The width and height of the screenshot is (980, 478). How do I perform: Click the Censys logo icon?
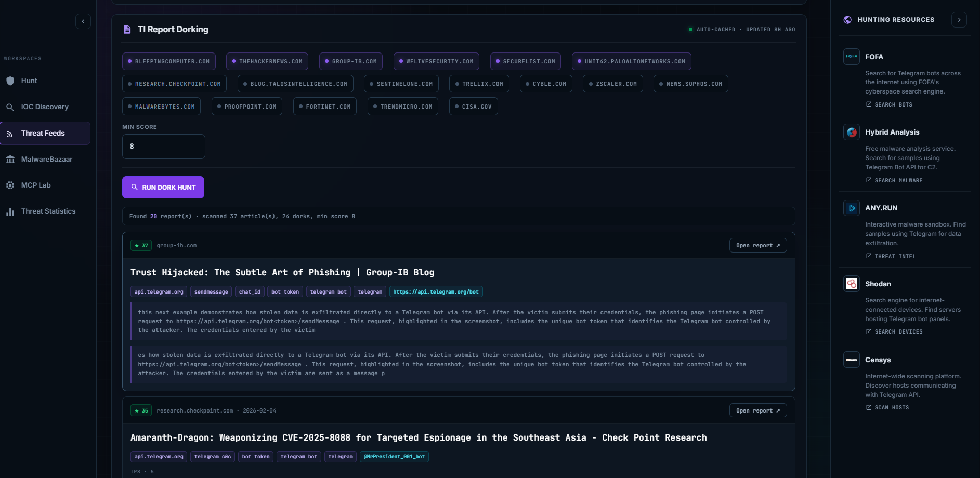[852, 360]
